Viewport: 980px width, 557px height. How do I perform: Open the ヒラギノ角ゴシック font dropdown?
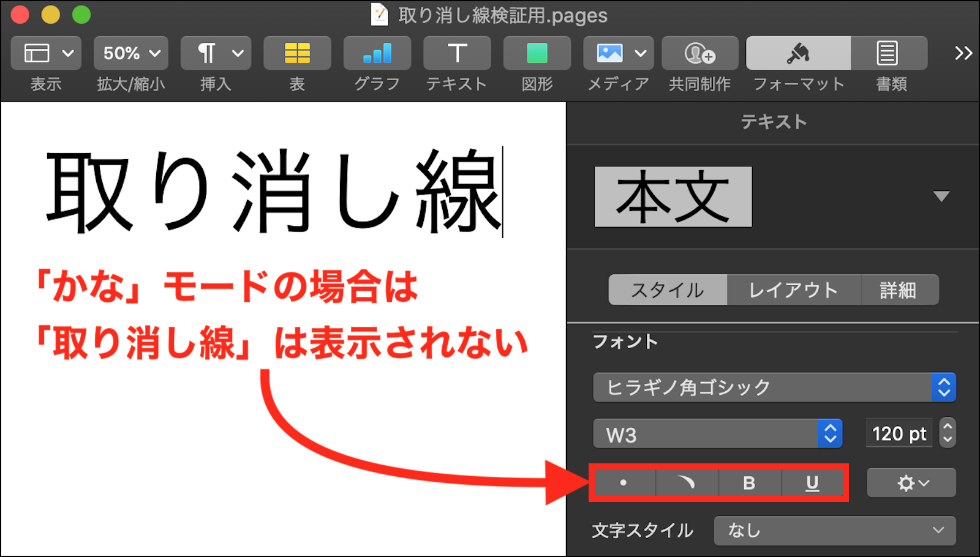(x=774, y=387)
